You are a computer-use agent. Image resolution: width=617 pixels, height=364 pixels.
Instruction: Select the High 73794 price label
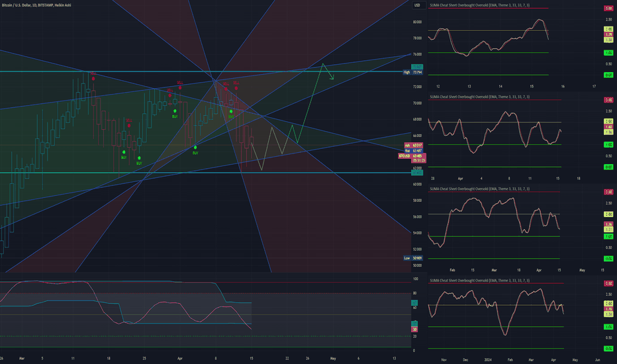click(x=413, y=72)
